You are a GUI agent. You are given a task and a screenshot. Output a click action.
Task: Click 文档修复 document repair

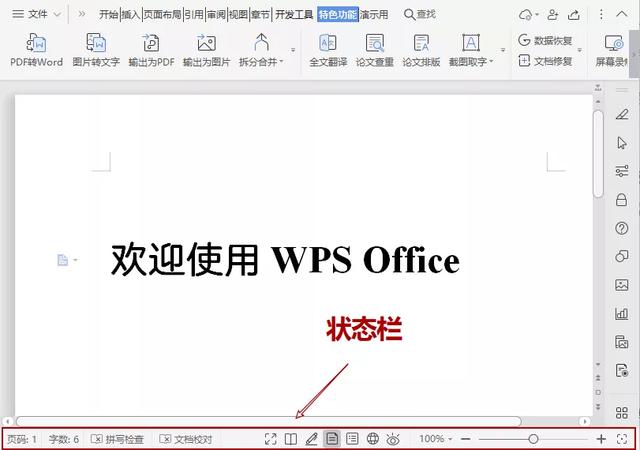(x=545, y=61)
